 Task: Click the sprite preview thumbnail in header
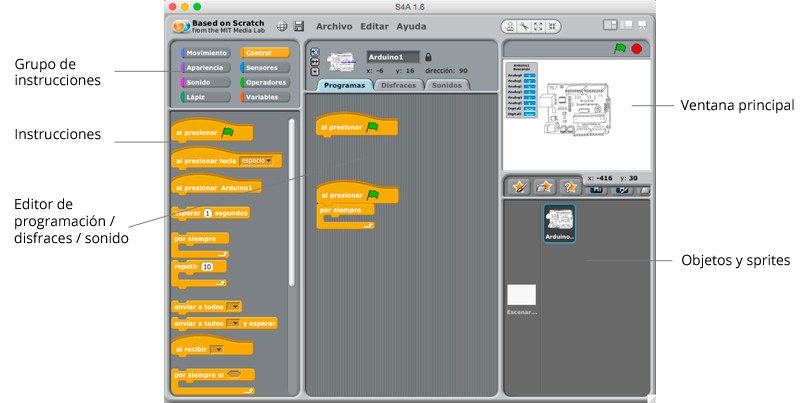pyautogui.click(x=342, y=63)
